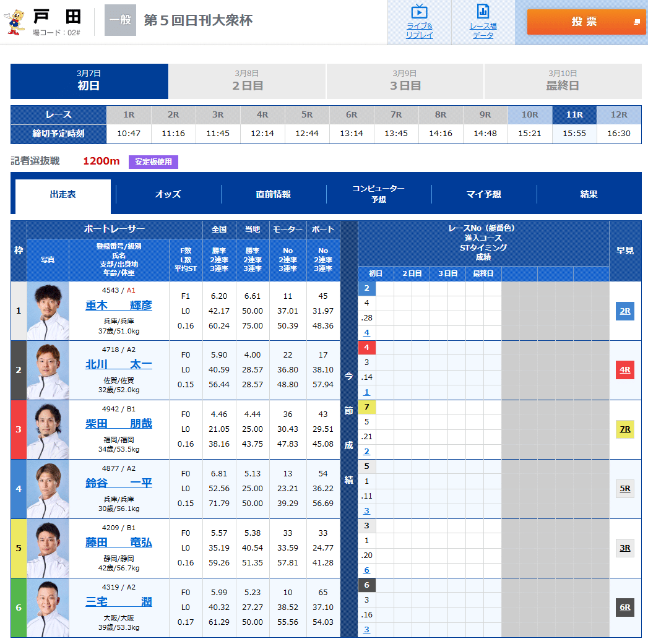
Task: Select the 2日目 date tab
Action: coord(247,81)
